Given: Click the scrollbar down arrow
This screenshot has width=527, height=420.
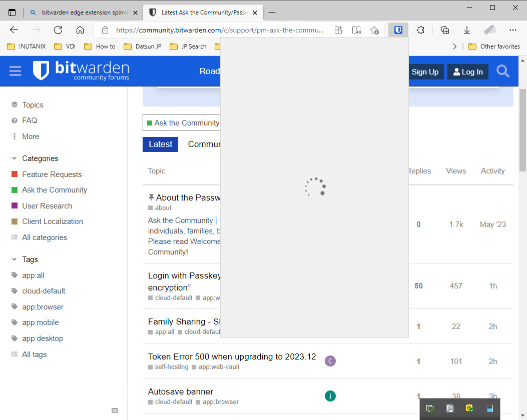Looking at the screenshot, I should click(522, 415).
